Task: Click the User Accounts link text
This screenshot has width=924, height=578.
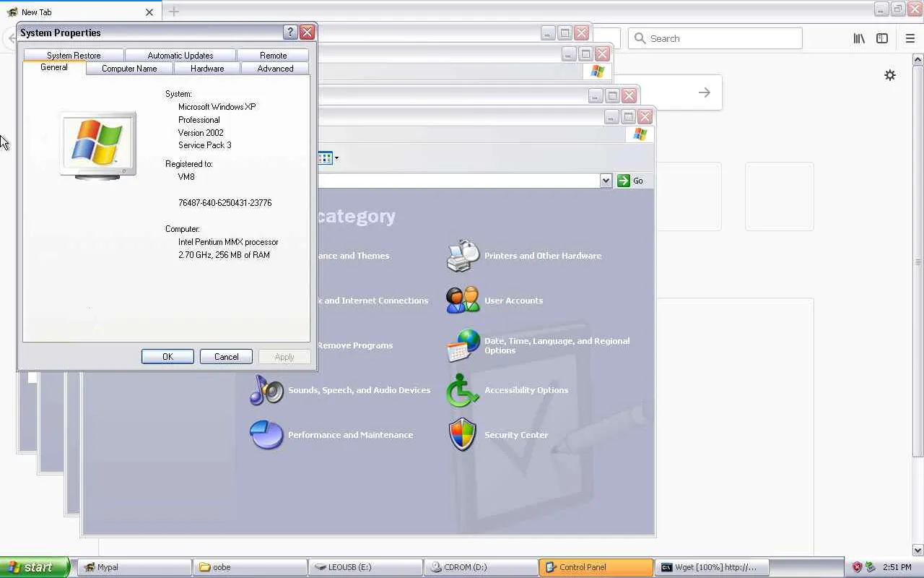Action: 513,301
